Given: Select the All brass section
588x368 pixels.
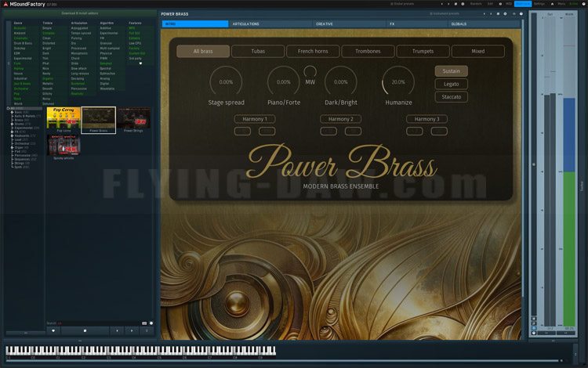Looking at the screenshot, I should pyautogui.click(x=203, y=52).
